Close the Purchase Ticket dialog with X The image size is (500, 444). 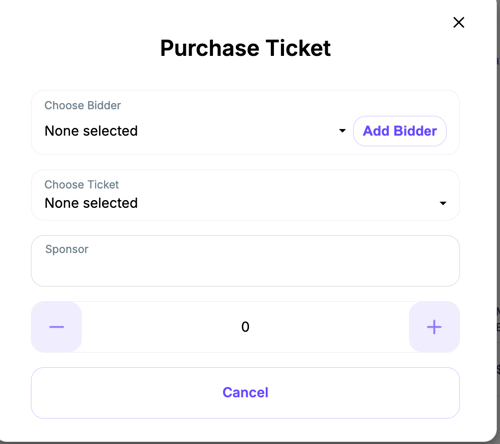tap(459, 23)
